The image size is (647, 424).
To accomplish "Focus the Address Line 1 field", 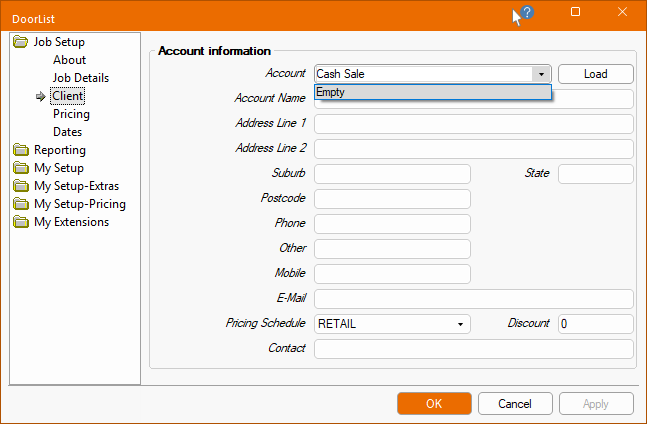I will [474, 124].
